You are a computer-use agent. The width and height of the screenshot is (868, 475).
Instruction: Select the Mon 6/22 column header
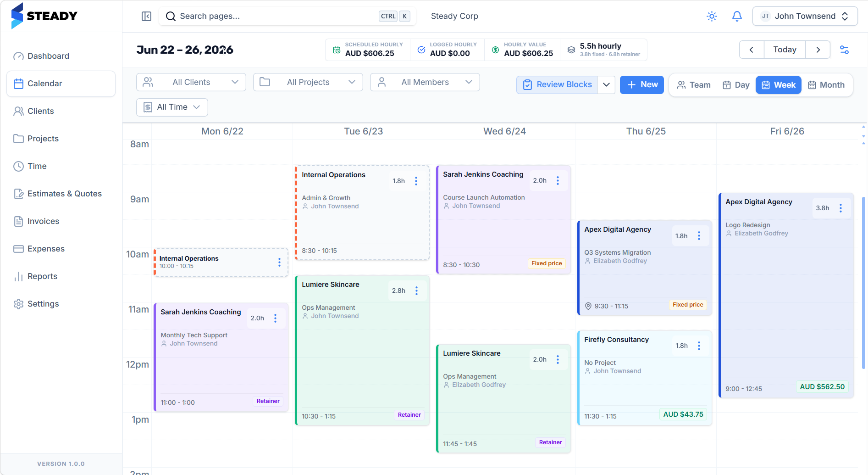(x=222, y=131)
